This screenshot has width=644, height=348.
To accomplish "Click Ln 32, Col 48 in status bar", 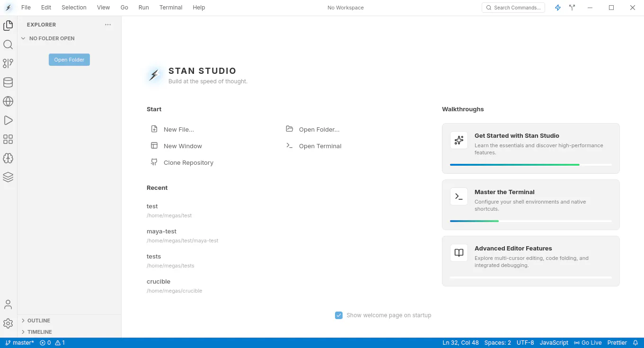I will tap(460, 343).
